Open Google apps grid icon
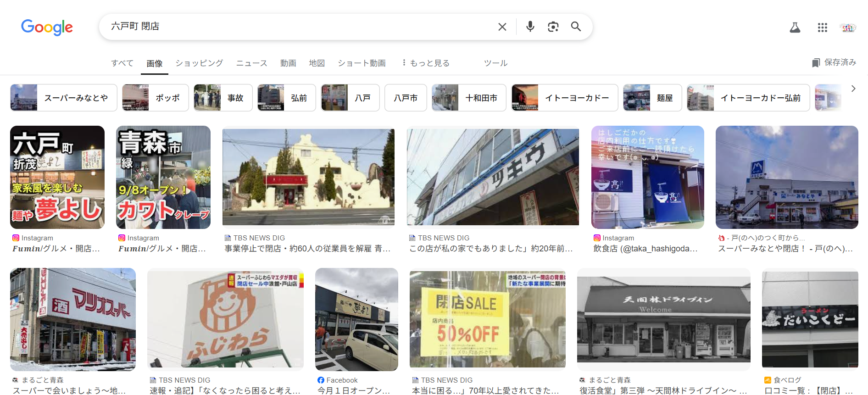Image resolution: width=868 pixels, height=395 pixels. point(823,28)
